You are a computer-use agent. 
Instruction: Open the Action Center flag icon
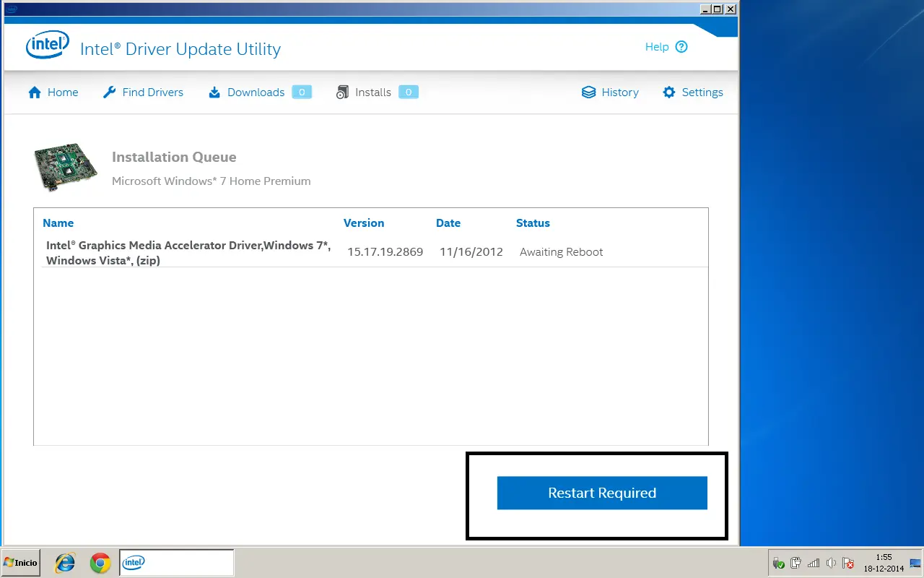click(849, 563)
